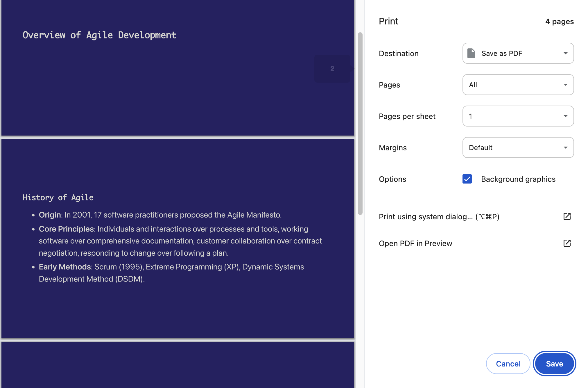This screenshot has width=588, height=388.
Task: Open the Destination dropdown showing Save as PDF
Action: [x=518, y=53]
